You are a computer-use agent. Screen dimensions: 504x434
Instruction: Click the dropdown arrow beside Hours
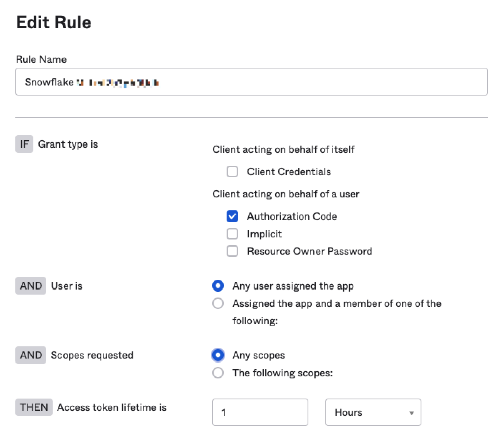coord(414,412)
